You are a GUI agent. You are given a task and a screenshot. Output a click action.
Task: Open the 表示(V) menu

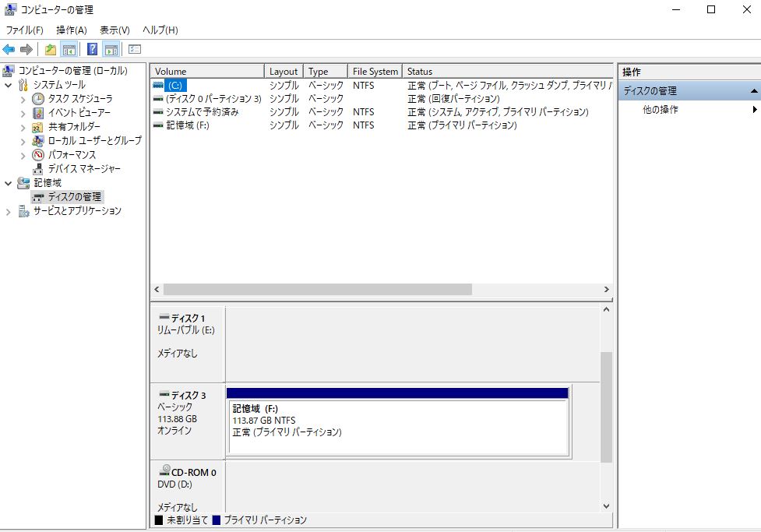point(115,30)
